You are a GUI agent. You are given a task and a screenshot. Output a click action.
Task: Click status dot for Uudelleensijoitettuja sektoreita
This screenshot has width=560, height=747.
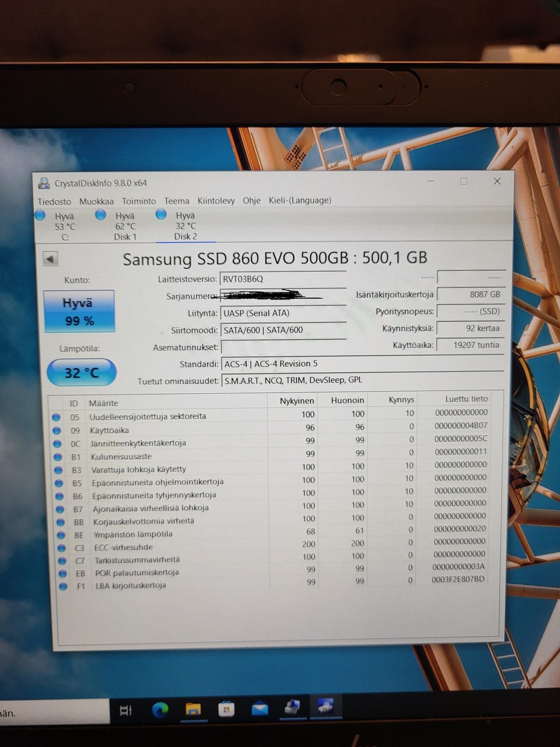(x=57, y=417)
